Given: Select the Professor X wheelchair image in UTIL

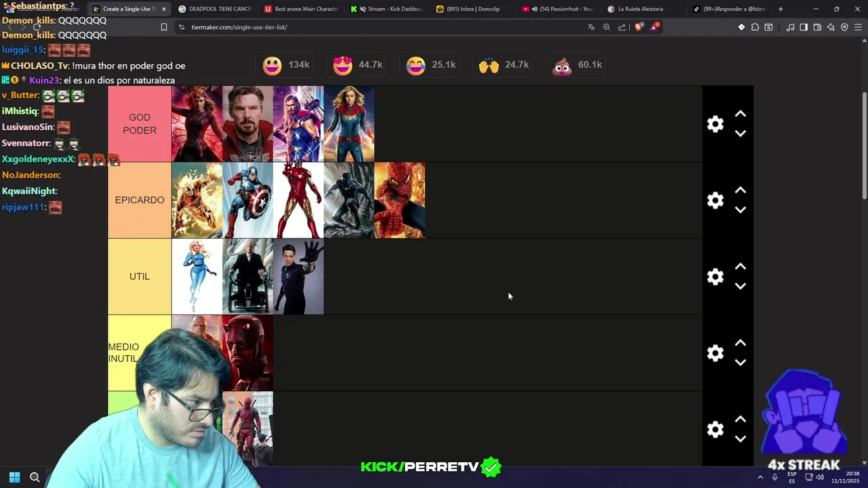Looking at the screenshot, I should (248, 277).
